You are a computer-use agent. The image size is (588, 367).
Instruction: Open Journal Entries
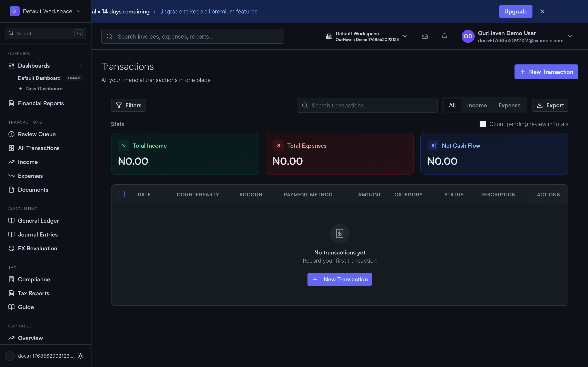pos(37,234)
